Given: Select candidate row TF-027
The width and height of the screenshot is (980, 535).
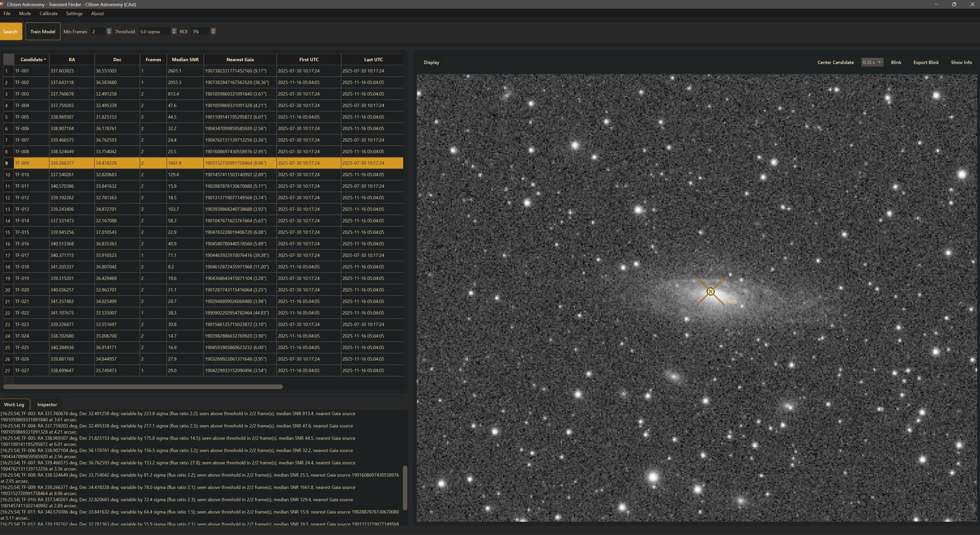Looking at the screenshot, I should tap(203, 371).
